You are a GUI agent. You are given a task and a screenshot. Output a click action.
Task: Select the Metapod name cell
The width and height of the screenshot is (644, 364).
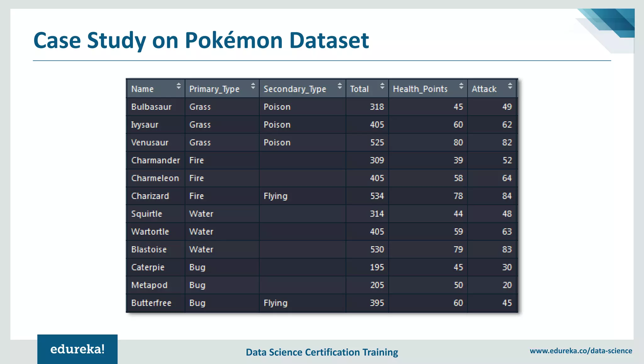tap(156, 285)
